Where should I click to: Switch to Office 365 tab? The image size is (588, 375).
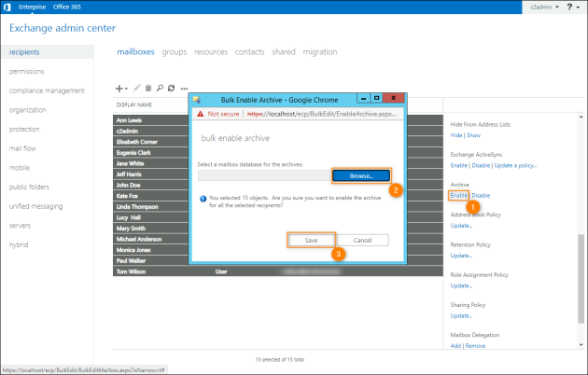tap(67, 7)
